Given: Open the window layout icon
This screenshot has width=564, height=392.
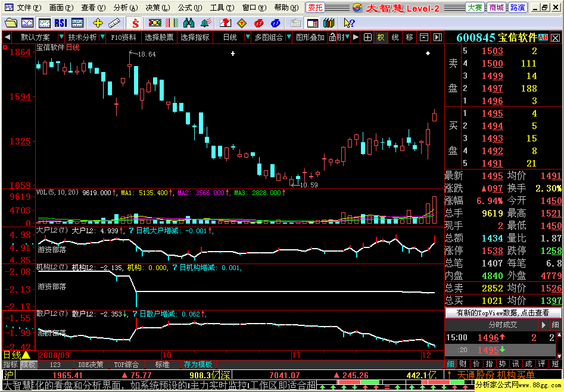Looking at the screenshot, I should (x=313, y=23).
